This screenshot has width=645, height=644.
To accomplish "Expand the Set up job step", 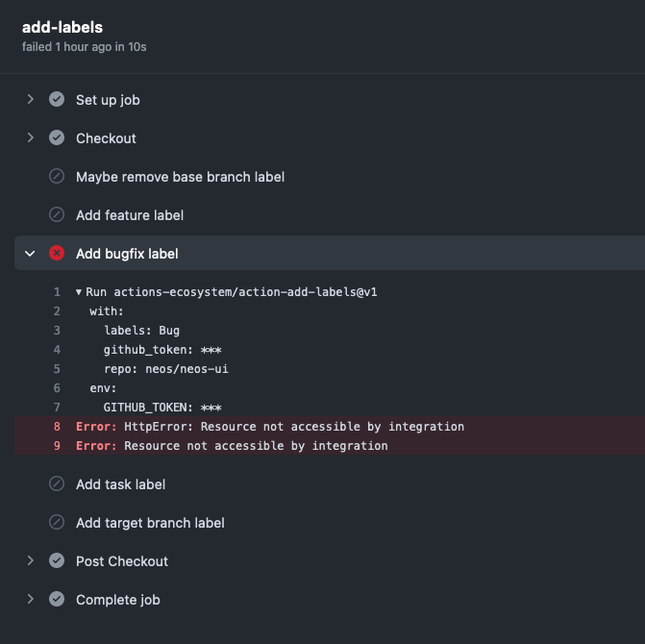I will [x=31, y=100].
